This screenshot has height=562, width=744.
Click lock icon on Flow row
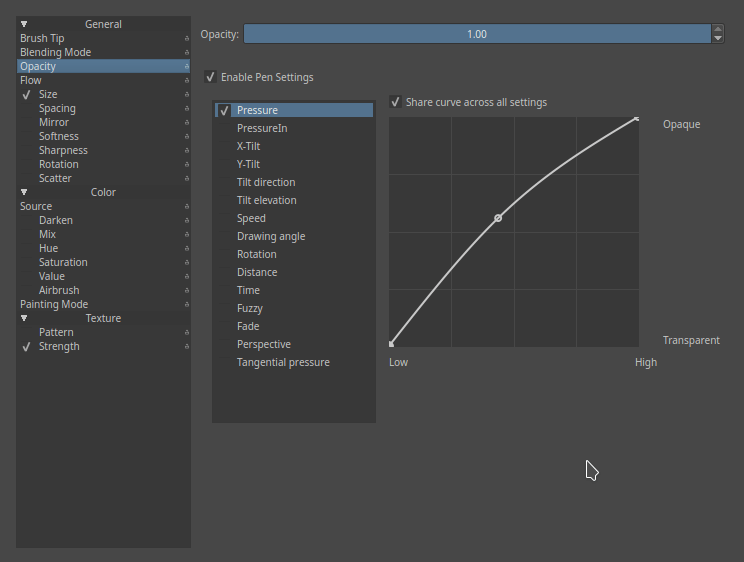pos(186,80)
